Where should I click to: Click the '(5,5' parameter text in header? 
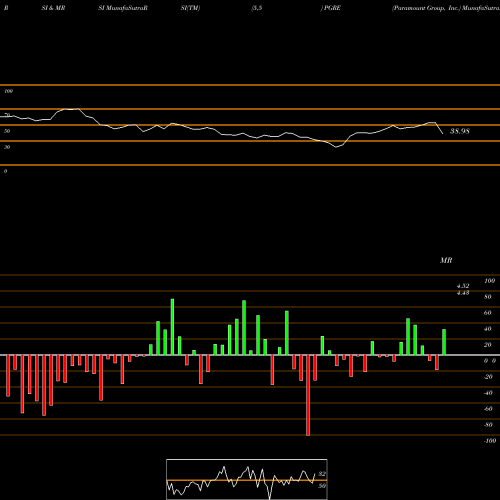[x=257, y=8]
